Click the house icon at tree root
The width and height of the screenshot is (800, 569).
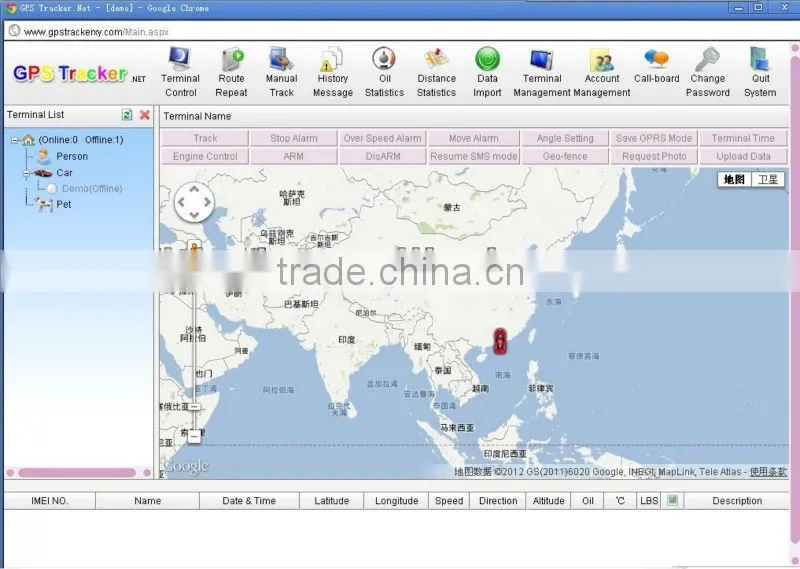tap(29, 140)
